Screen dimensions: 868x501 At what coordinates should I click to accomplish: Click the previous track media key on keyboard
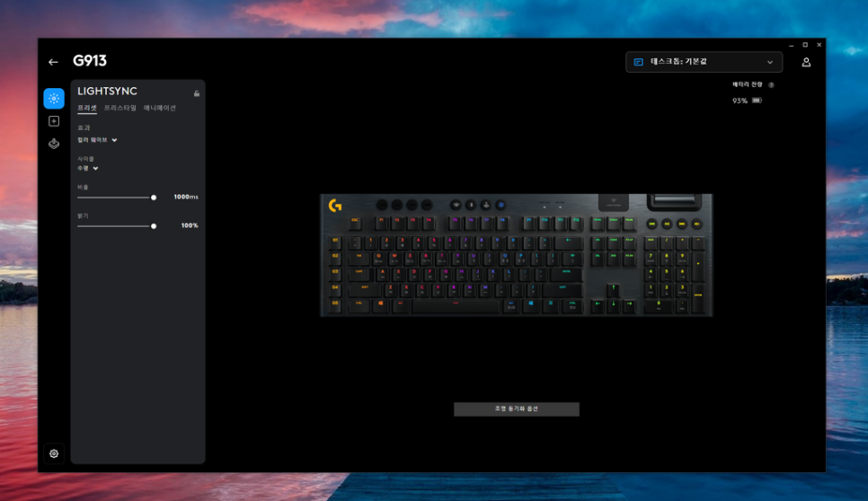652,224
